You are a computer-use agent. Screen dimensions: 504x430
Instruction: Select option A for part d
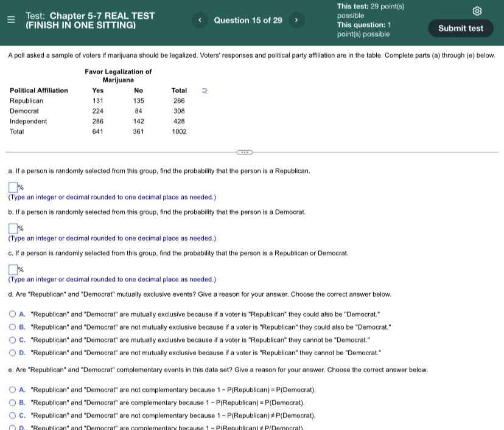coord(12,314)
